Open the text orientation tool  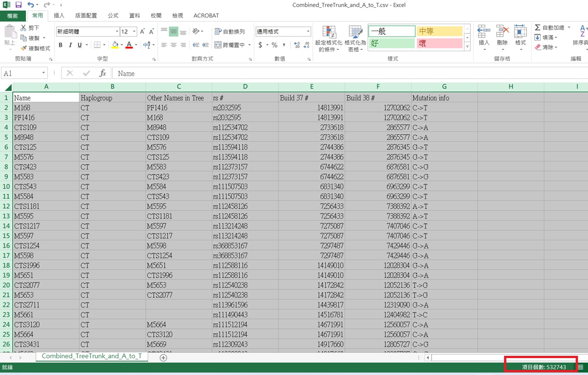[197, 32]
